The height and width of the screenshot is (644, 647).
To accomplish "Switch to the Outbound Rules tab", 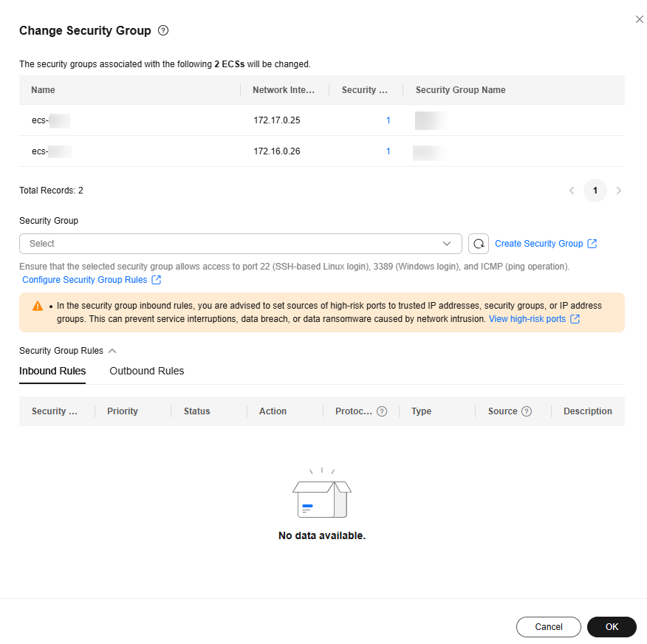I will point(147,371).
